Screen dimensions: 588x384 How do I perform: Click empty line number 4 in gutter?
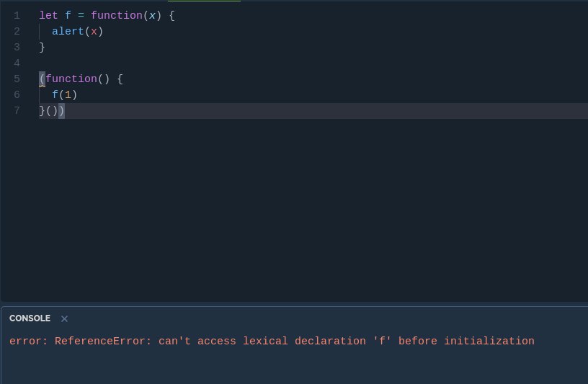(x=17, y=63)
